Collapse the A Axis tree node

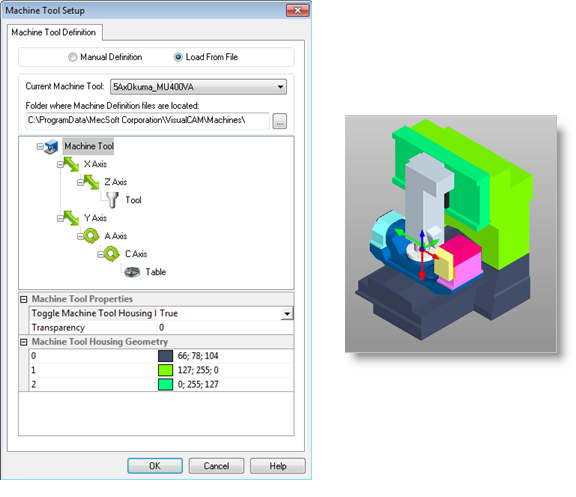point(80,237)
